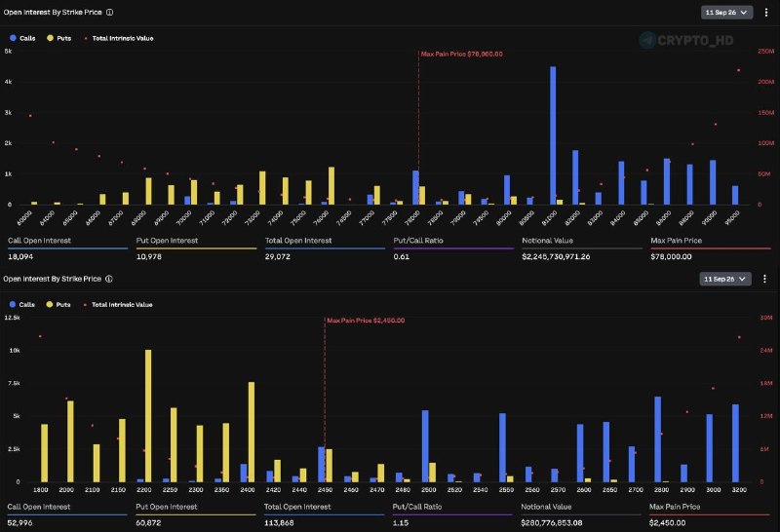Select Put Open Interest value 10,978
This screenshot has width=780, height=532.
pyautogui.click(x=149, y=256)
